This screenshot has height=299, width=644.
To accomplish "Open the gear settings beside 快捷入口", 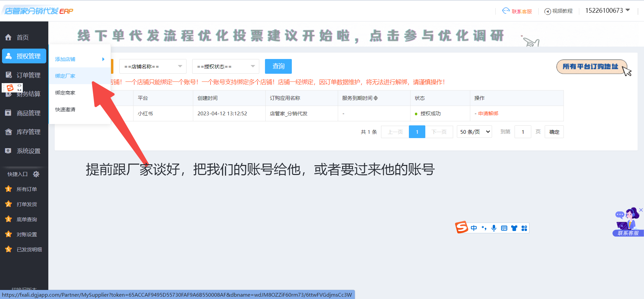I will click(x=36, y=174).
